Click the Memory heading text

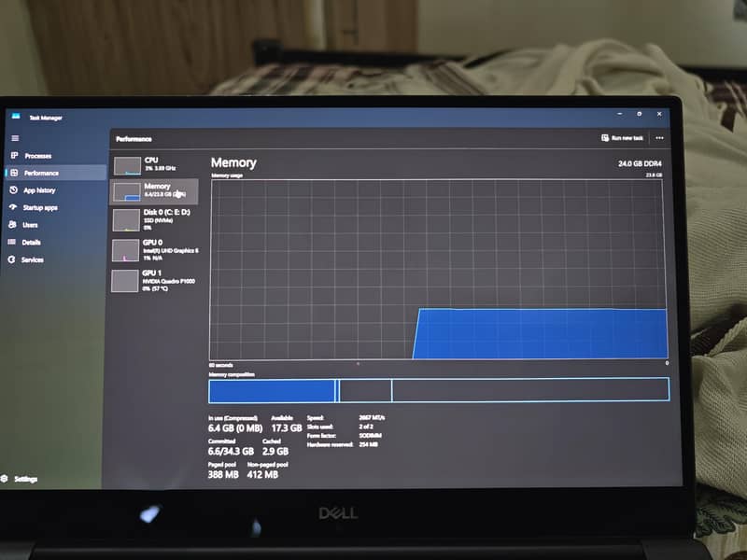(x=233, y=162)
